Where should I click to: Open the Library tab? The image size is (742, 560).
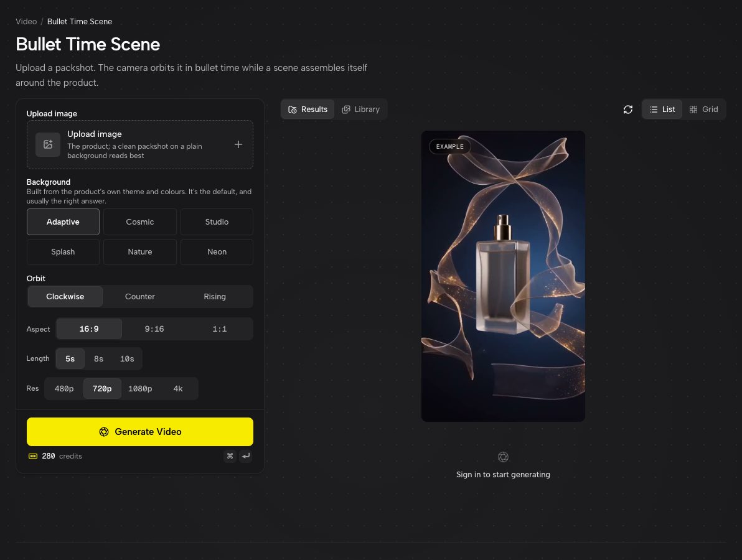point(360,110)
